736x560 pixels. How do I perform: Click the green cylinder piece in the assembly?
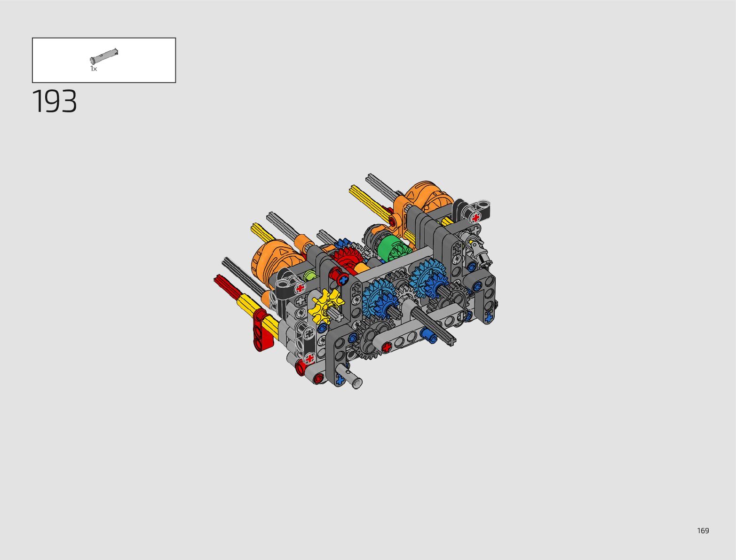click(x=391, y=248)
